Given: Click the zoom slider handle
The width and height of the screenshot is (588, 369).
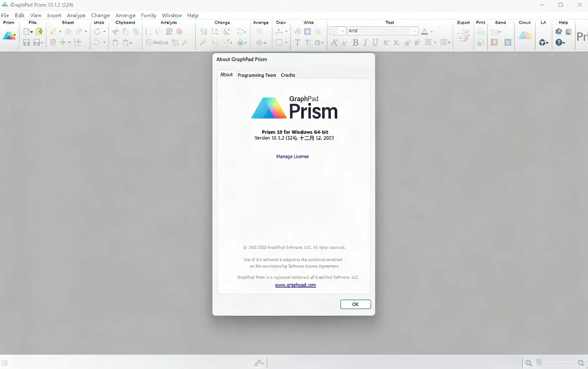Looking at the screenshot, I should tap(539, 362).
